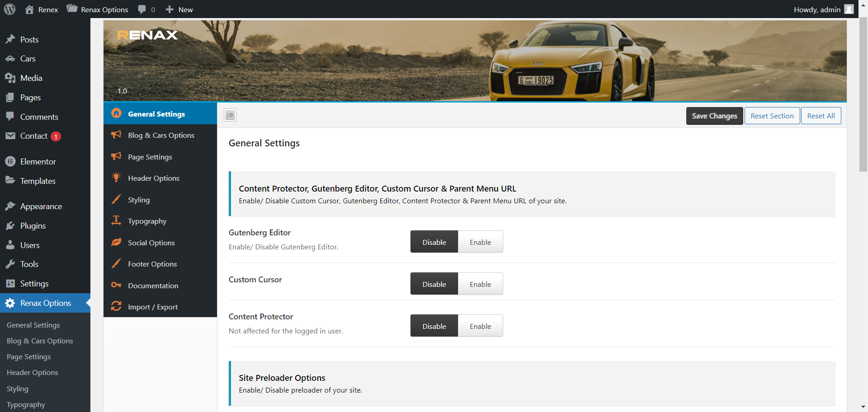The width and height of the screenshot is (868, 412).
Task: Click the Renax Options folder icon in admin bar
Action: (x=72, y=9)
